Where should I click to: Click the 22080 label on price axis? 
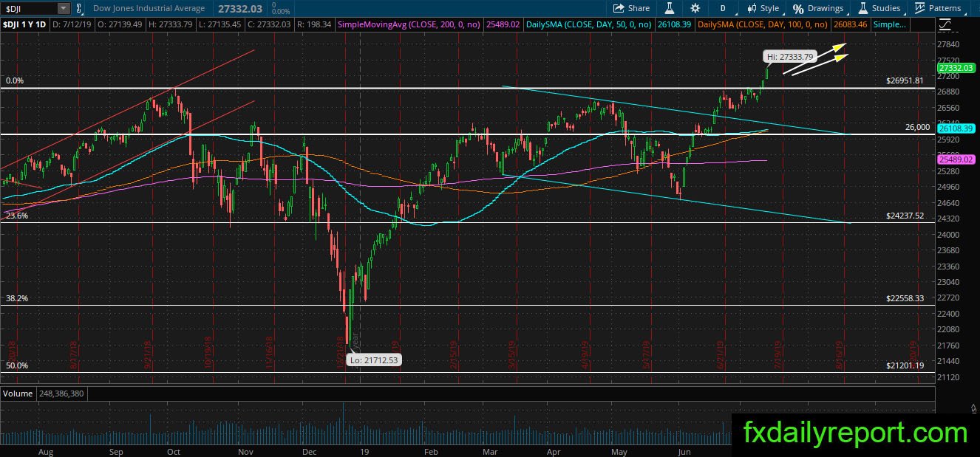point(949,329)
